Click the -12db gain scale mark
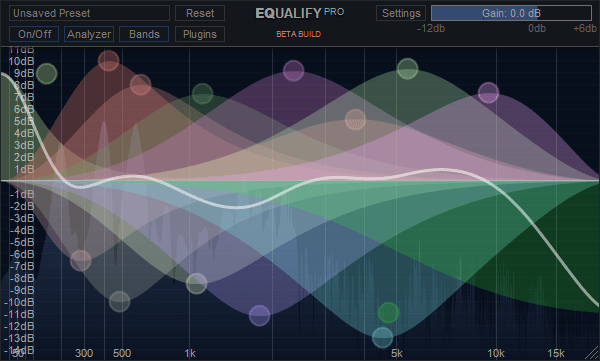600x361 pixels. pyautogui.click(x=431, y=29)
